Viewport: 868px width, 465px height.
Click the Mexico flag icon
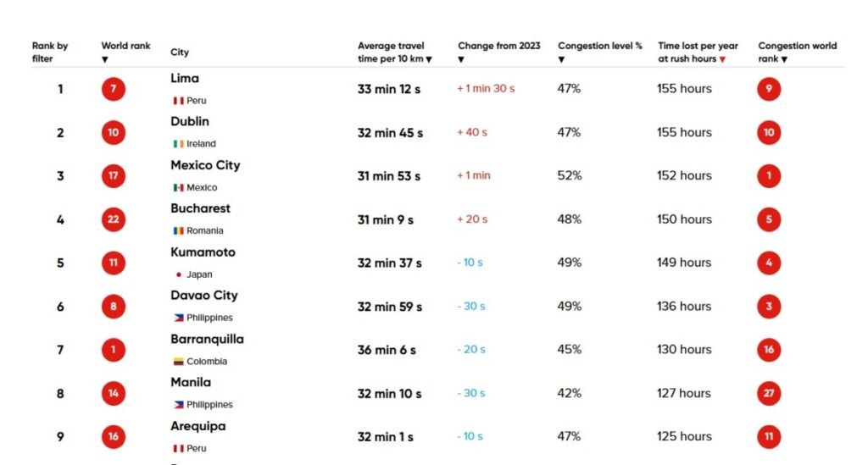point(178,187)
